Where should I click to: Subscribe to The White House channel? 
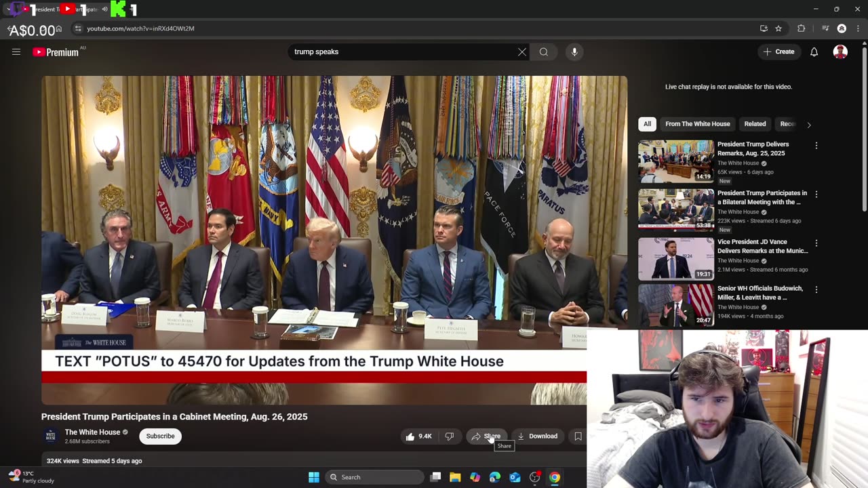(161, 436)
